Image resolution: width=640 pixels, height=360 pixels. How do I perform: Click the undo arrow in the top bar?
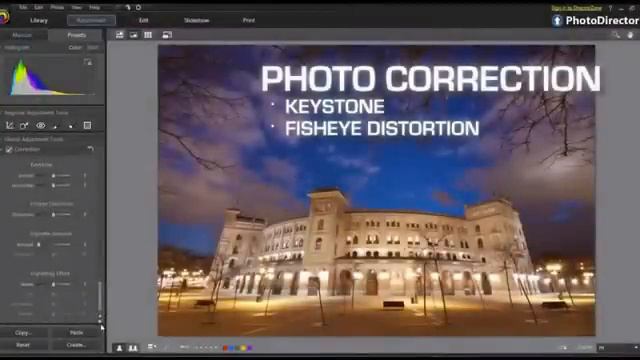click(127, 7)
